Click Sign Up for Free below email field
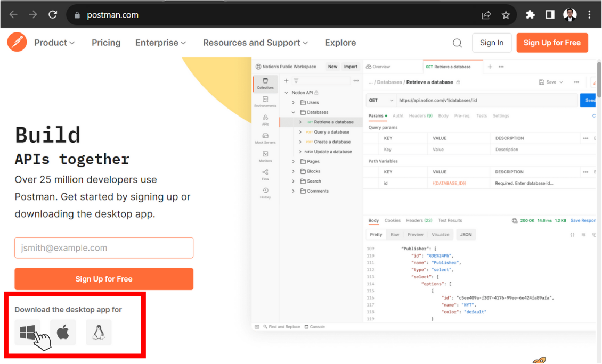This screenshot has width=602, height=364. [x=104, y=279]
